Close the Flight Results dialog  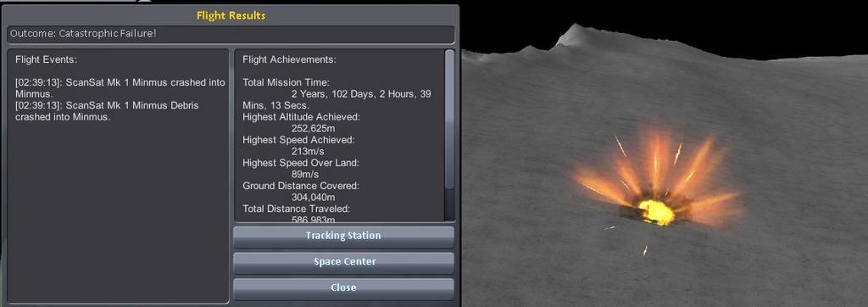click(343, 288)
